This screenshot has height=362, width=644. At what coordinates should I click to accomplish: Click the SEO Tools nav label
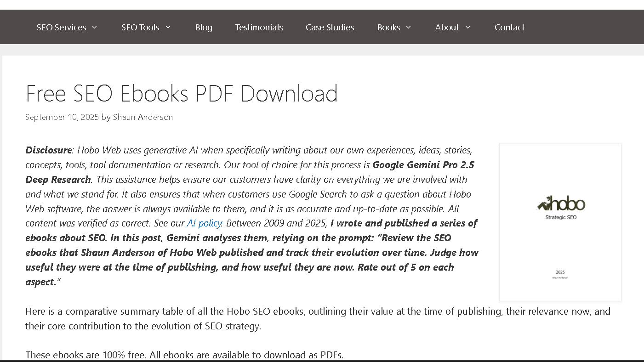[140, 27]
